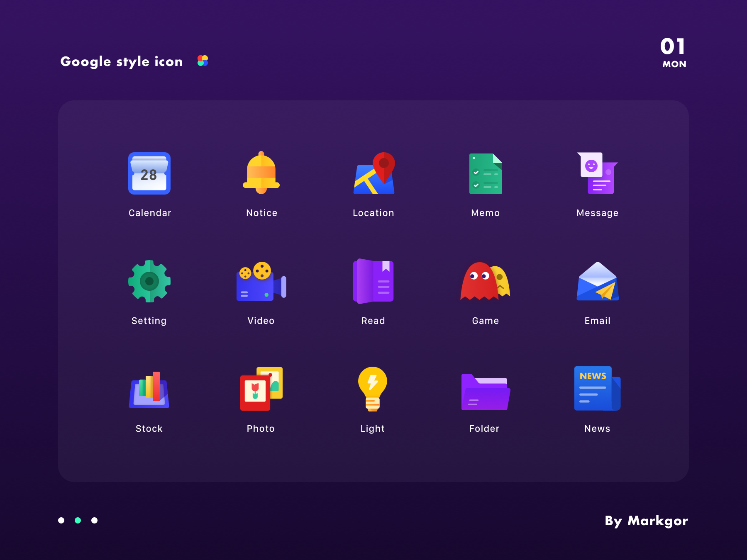Select the last white pagination dot

94,520
